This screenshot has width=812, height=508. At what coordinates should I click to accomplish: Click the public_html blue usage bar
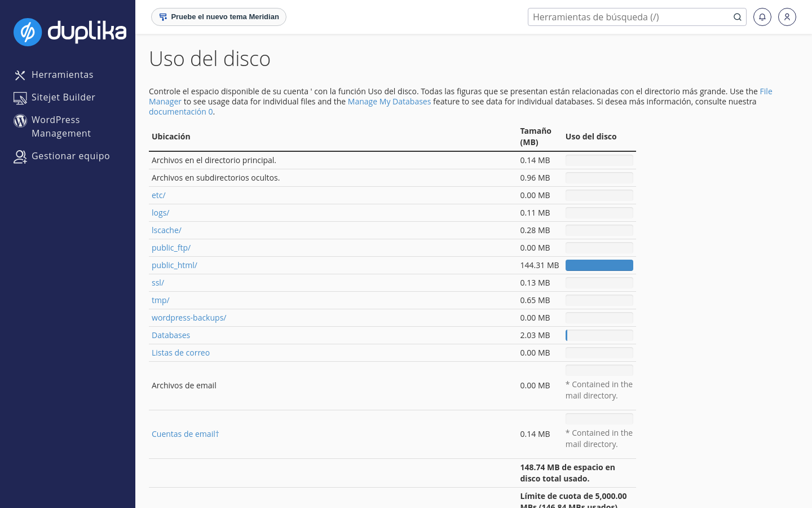coord(599,265)
